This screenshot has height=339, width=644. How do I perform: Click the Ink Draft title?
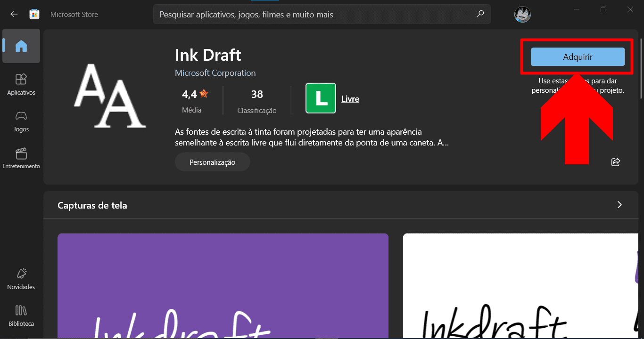208,55
